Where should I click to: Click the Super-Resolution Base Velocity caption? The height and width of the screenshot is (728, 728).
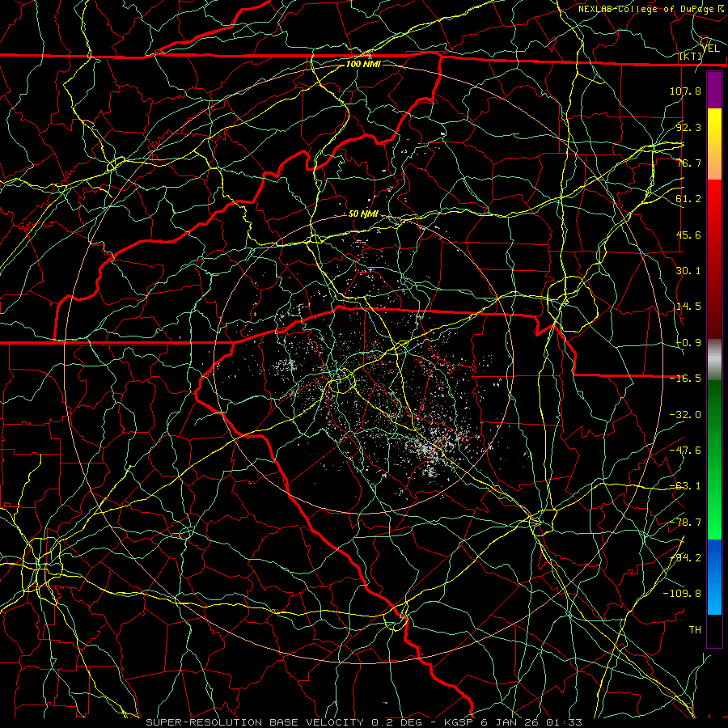pyautogui.click(x=363, y=722)
